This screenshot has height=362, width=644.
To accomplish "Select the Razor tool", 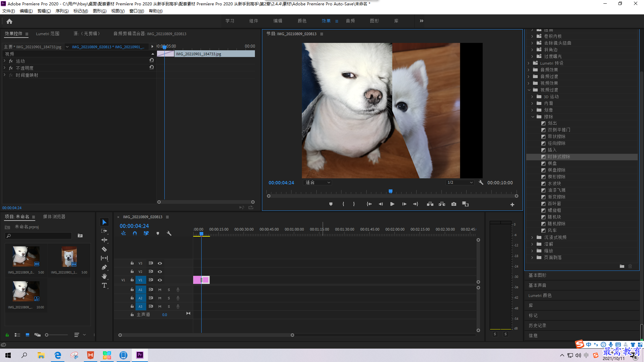I will [x=104, y=249].
